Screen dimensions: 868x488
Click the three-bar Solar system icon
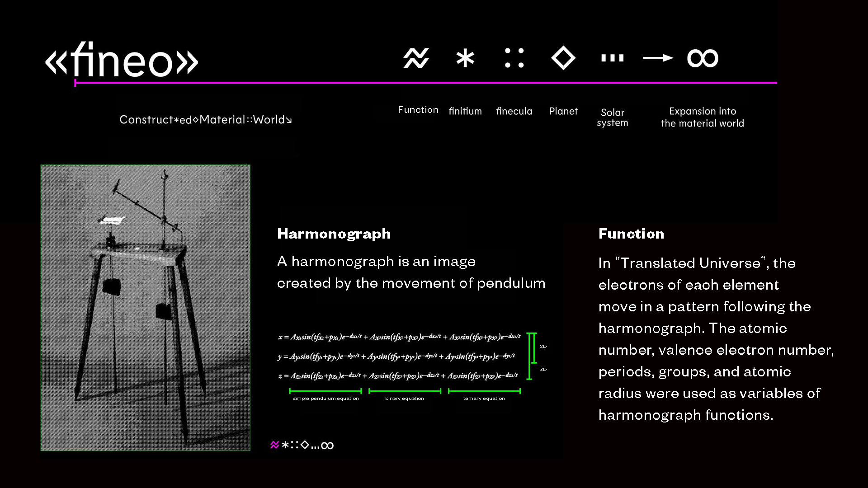612,58
